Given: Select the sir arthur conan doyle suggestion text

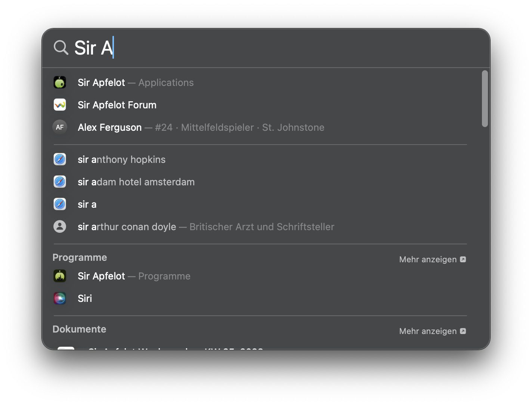Looking at the screenshot, I should [x=127, y=227].
